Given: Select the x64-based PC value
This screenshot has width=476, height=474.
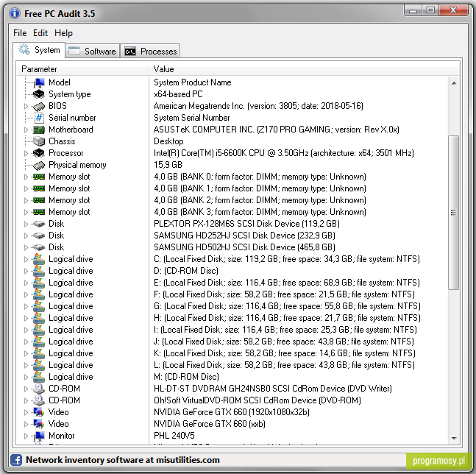Looking at the screenshot, I should pyautogui.click(x=178, y=94).
